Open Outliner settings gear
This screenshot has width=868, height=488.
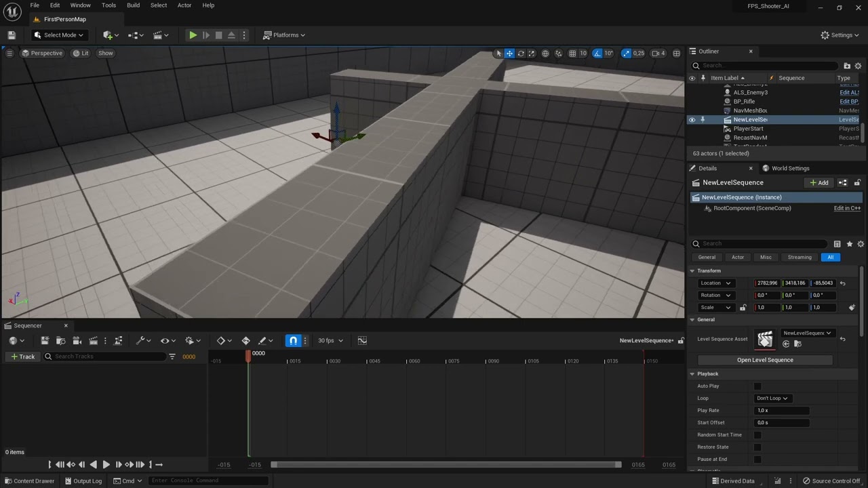[x=858, y=66]
